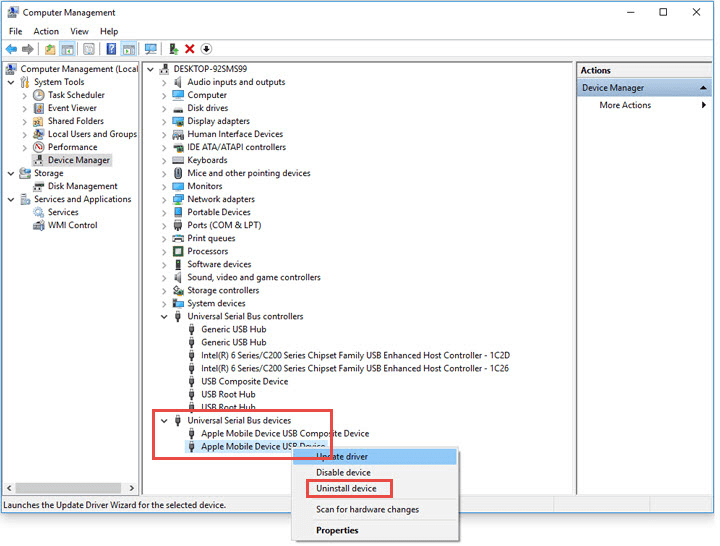Choose Uninstall device from the context menu

(x=346, y=488)
